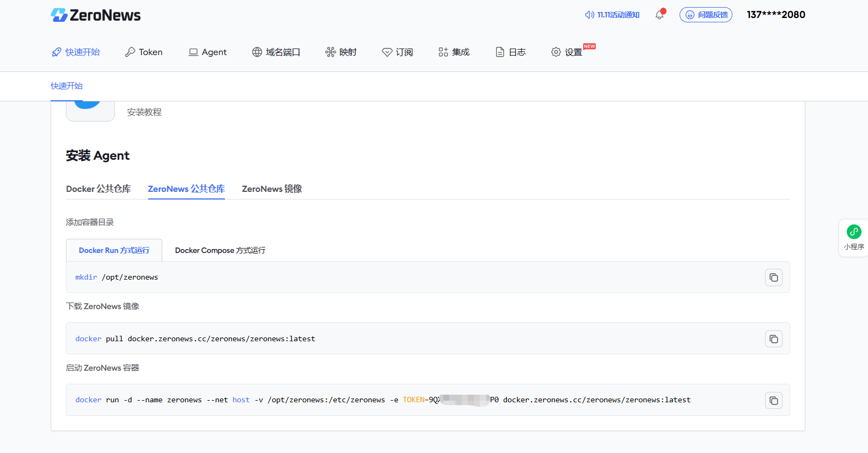868x453 pixels.
Task: Open the 小程序 floating widget
Action: coord(854,238)
